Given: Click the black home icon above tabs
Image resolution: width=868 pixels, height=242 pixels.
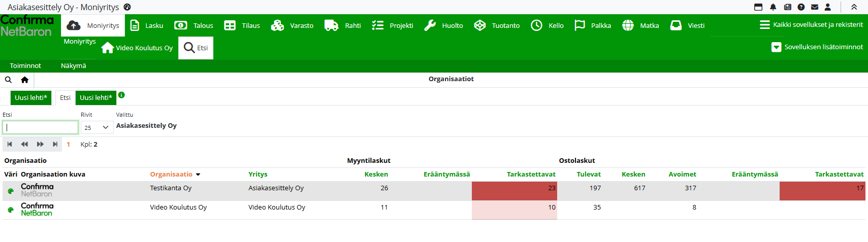Looking at the screenshot, I should (x=24, y=80).
